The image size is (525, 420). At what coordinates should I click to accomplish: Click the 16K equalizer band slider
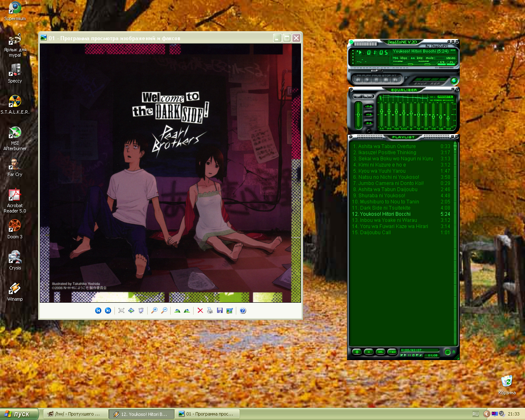[449, 114]
